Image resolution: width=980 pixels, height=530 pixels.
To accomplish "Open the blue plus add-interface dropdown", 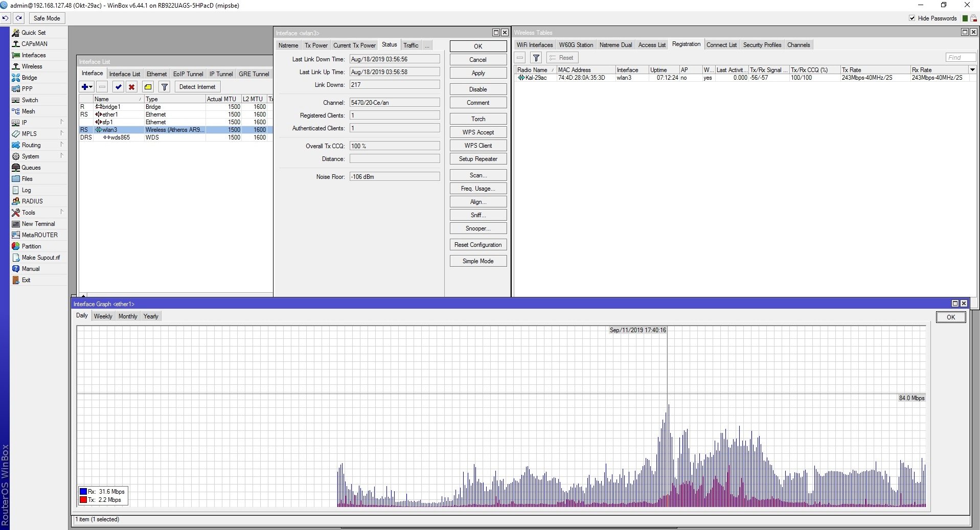I will [87, 87].
